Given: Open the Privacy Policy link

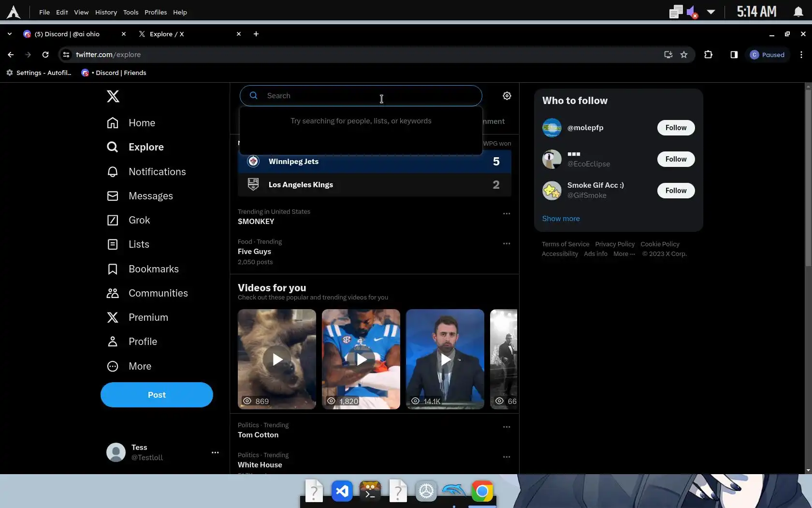Looking at the screenshot, I should click(x=615, y=244).
